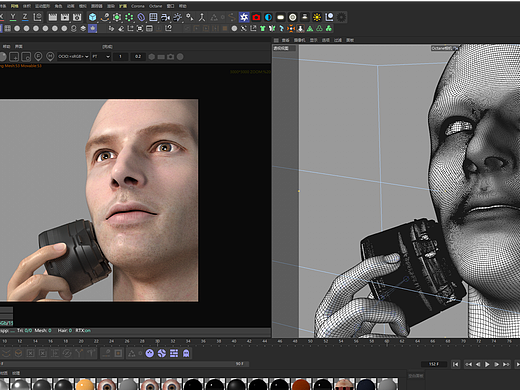Click the live viewer value field showing 0.2
520x390 pixels.
tap(138, 57)
